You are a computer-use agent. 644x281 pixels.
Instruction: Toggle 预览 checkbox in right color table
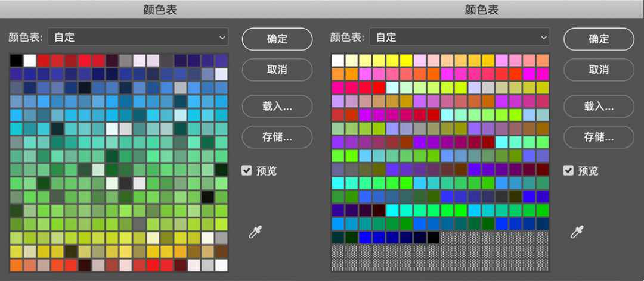(x=568, y=170)
